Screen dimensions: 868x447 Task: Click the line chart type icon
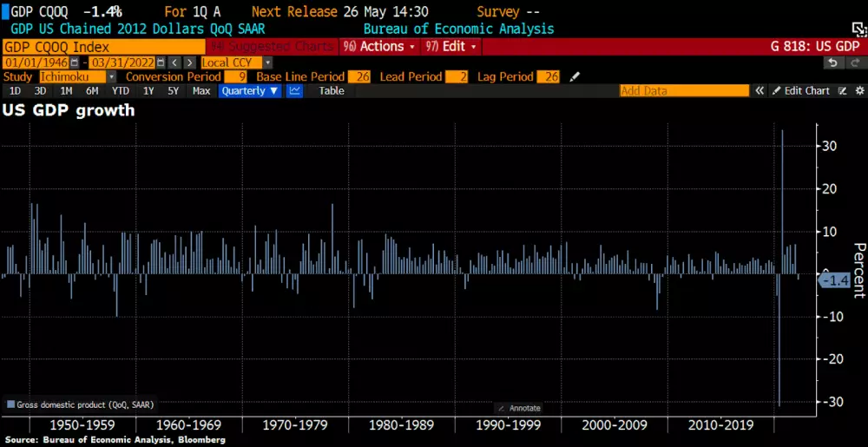[x=295, y=91]
